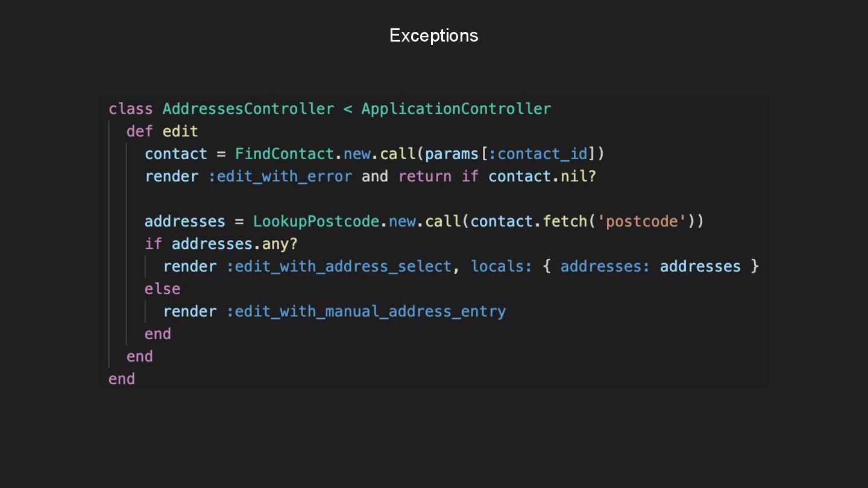868x488 pixels.
Task: Click the :edit_with_error symbol
Action: (x=280, y=177)
